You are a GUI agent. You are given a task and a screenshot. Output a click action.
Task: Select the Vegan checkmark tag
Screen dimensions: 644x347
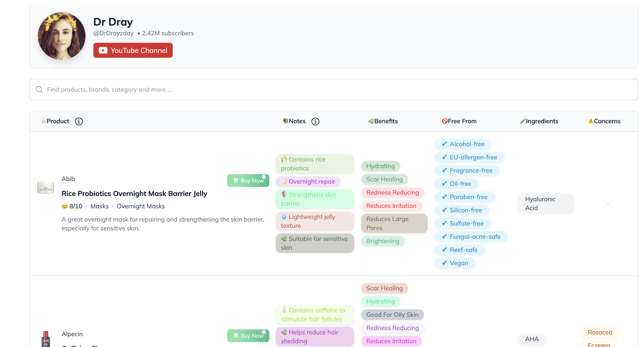[455, 263]
